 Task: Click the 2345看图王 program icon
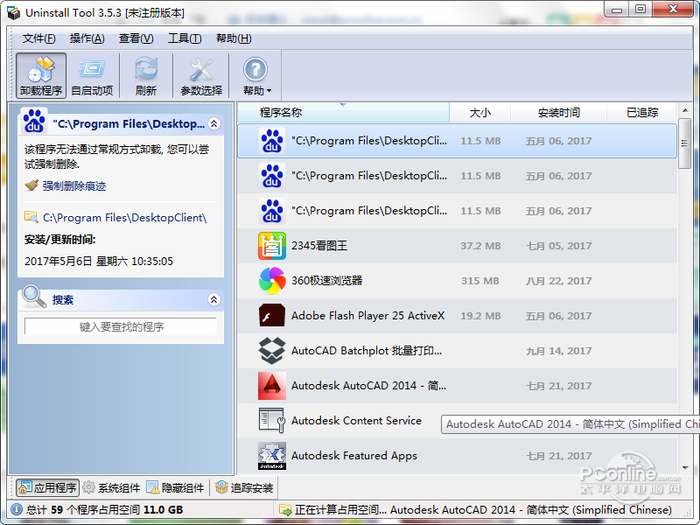[x=272, y=246]
